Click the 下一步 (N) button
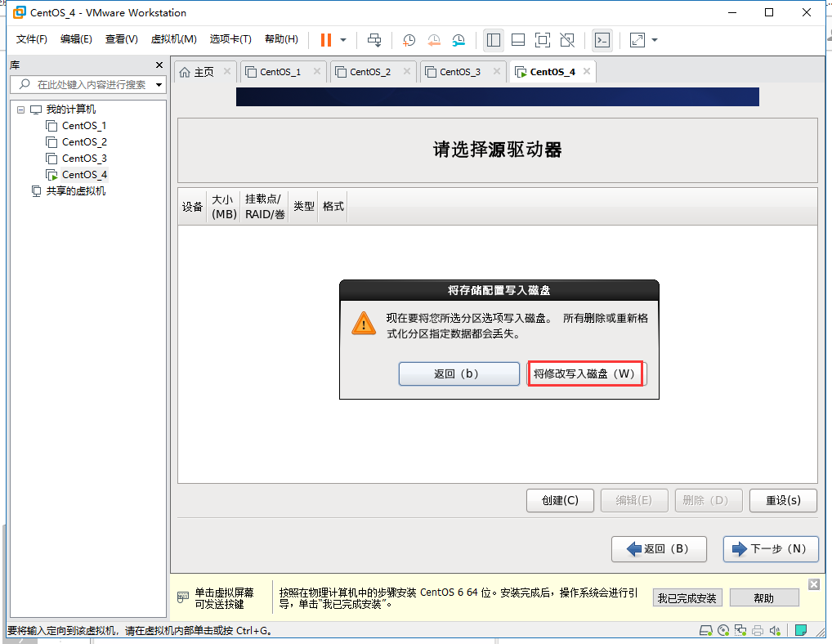Viewport: 832px width, 644px height. point(771,548)
